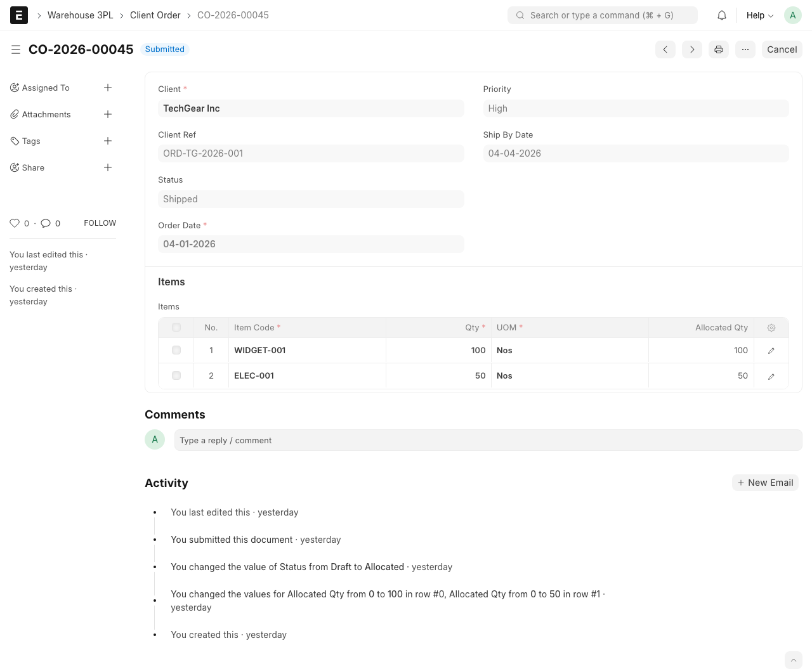Image resolution: width=812 pixels, height=669 pixels.
Task: Select all rows in items table
Action: [176, 328]
